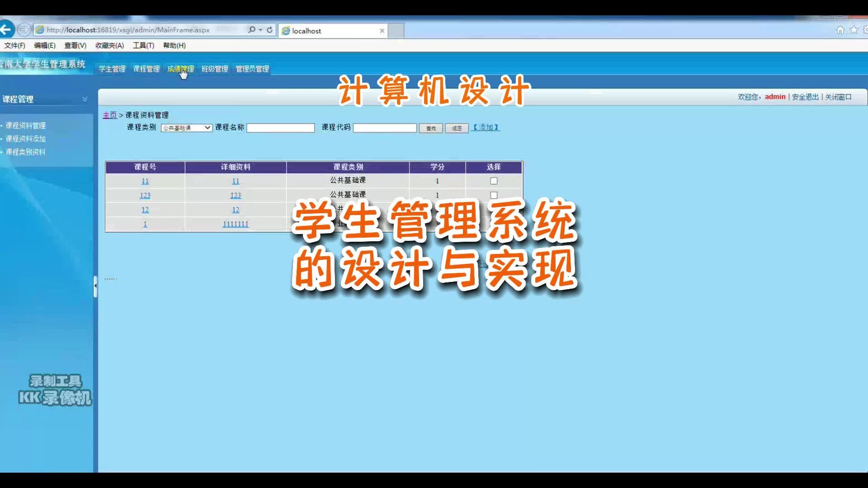Go to 成绩管理 navigation tab
The width and height of the screenshot is (868, 488).
click(180, 69)
